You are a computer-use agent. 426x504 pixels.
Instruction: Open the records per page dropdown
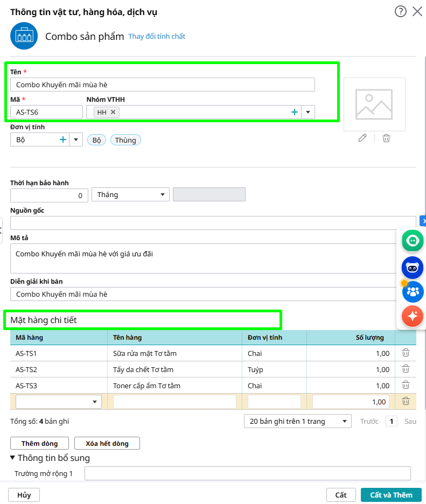297,421
